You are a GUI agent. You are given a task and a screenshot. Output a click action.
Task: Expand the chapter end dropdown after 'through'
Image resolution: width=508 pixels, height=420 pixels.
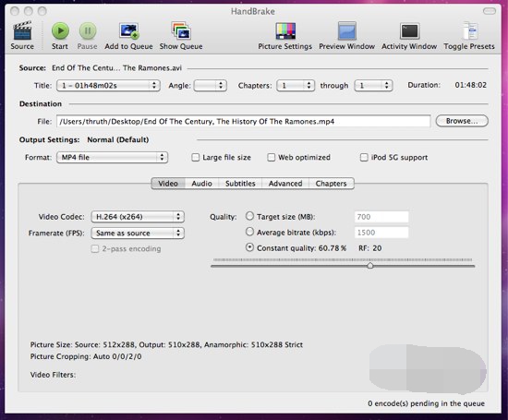click(x=373, y=86)
